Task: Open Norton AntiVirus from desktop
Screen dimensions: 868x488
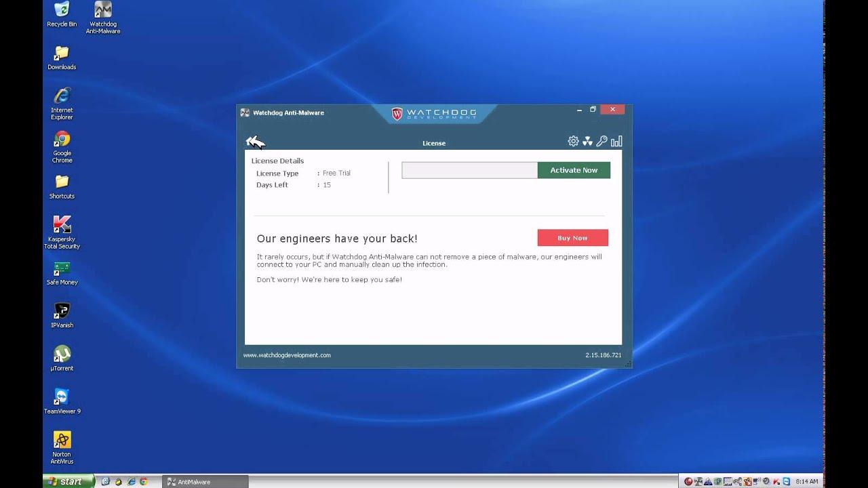Action: 62,439
